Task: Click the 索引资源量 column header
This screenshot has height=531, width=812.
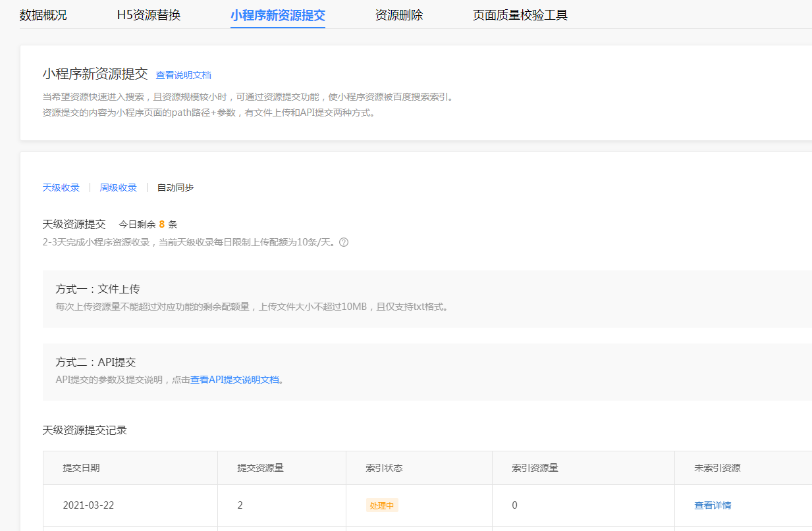Action: pyautogui.click(x=535, y=468)
